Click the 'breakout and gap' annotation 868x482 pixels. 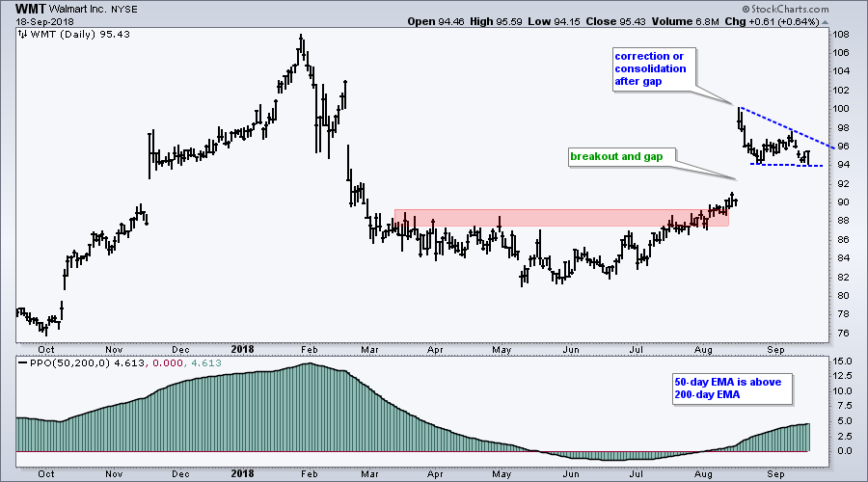622,156
